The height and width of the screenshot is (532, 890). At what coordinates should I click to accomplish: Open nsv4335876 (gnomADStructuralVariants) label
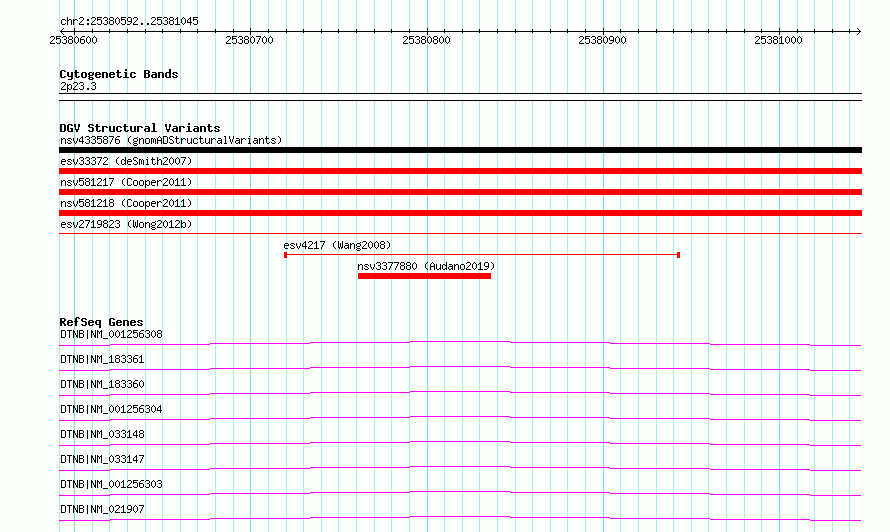click(171, 140)
